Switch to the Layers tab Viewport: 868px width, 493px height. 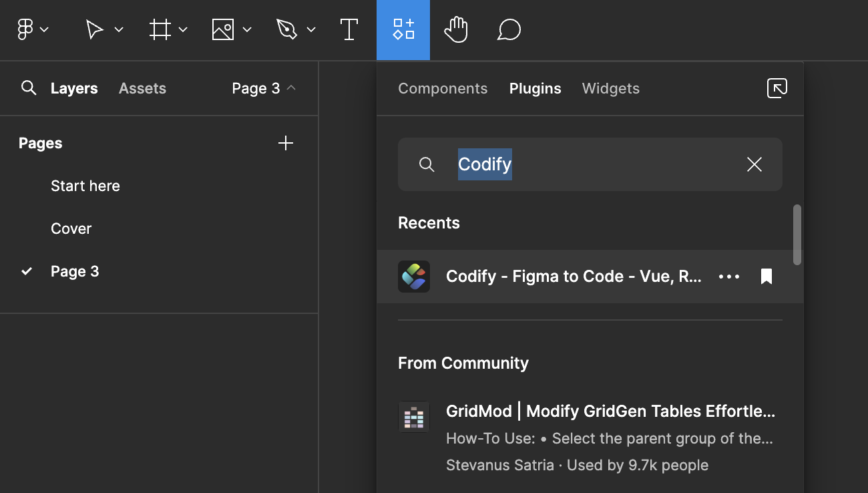tap(74, 88)
